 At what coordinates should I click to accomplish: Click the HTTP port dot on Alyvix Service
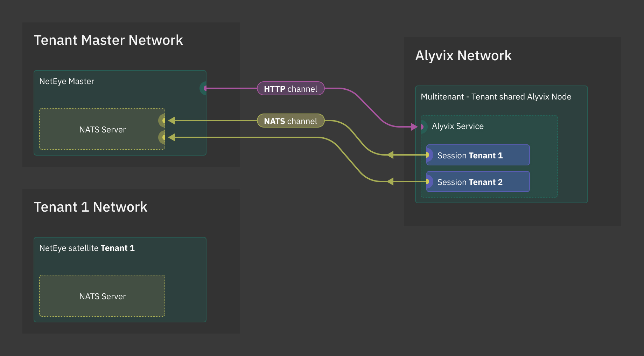tap(422, 127)
